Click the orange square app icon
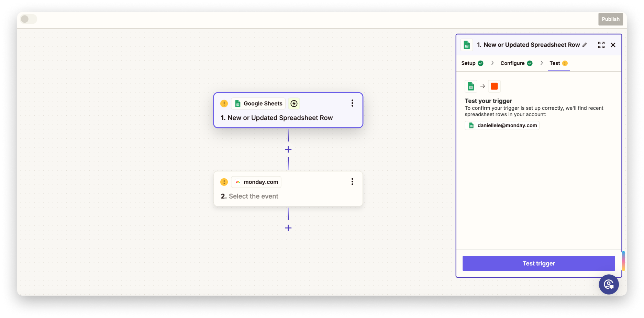The width and height of the screenshot is (644, 318). click(x=494, y=86)
